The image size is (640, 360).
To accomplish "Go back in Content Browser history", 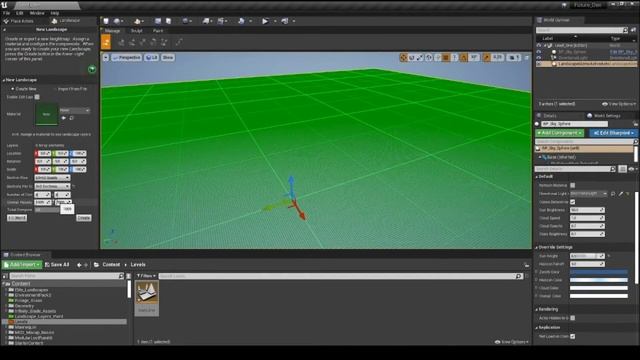I will pyautogui.click(x=79, y=265).
